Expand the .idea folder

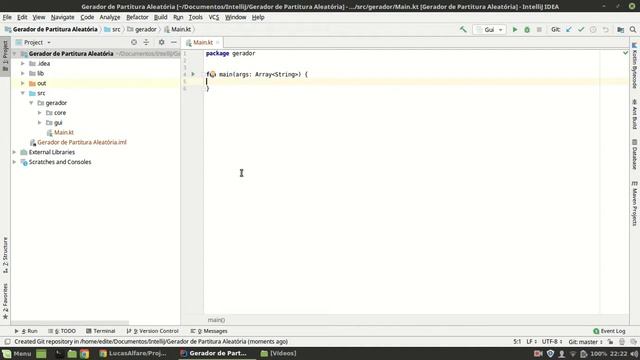(x=23, y=63)
